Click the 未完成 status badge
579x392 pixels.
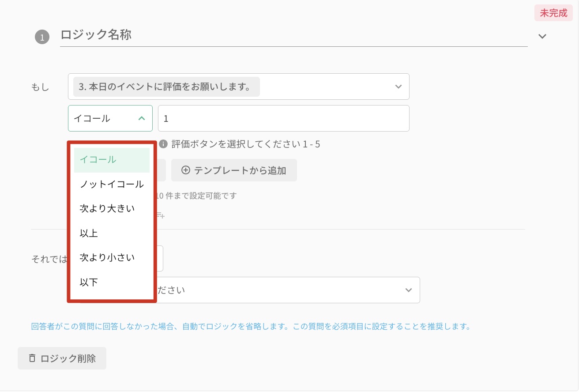[553, 13]
